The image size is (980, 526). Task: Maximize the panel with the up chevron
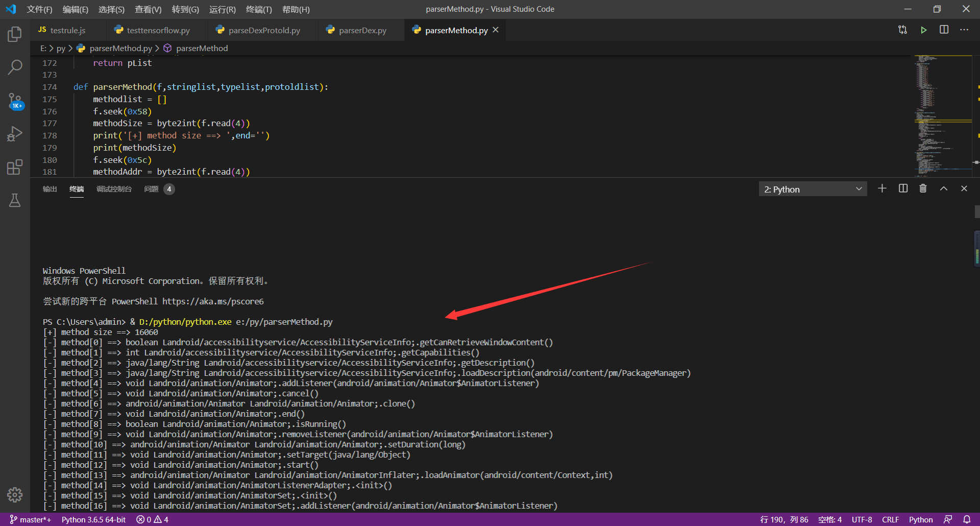[x=944, y=188]
